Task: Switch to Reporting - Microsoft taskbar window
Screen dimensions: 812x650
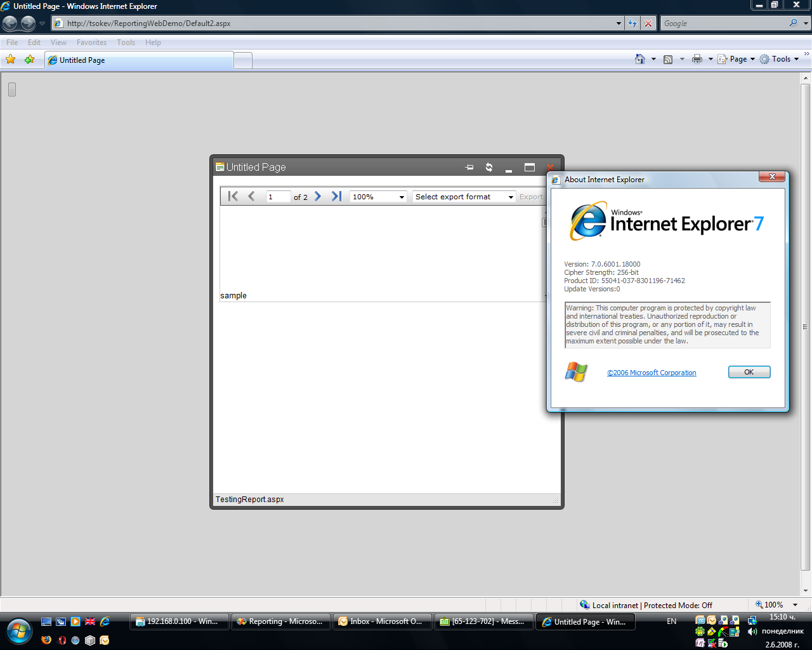Action: click(x=281, y=621)
